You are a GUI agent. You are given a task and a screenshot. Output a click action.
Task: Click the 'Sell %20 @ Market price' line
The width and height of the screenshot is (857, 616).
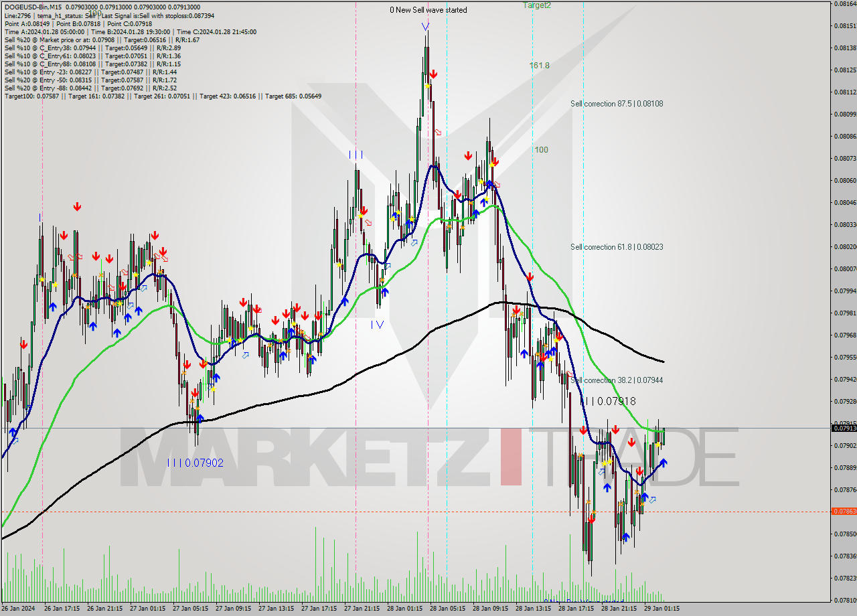click(102, 40)
